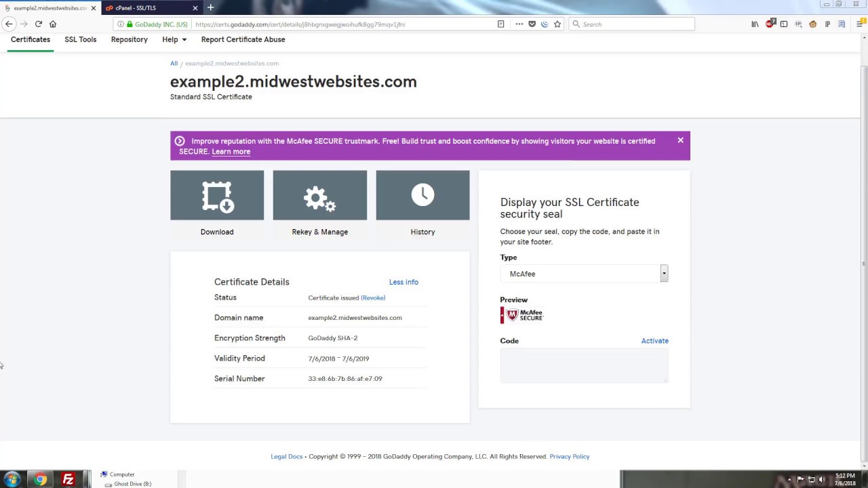This screenshot has width=868, height=488.
Task: Open the Certificates nav item
Action: (31, 39)
